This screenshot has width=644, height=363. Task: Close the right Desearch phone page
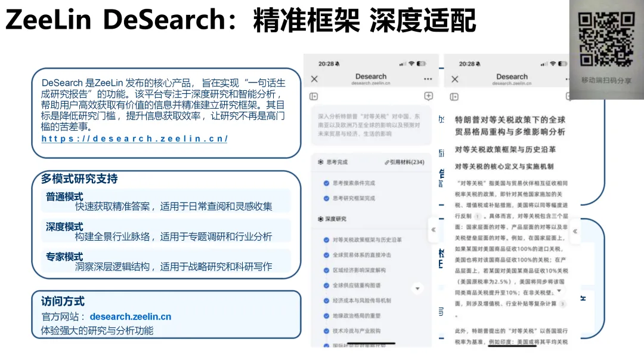point(454,79)
